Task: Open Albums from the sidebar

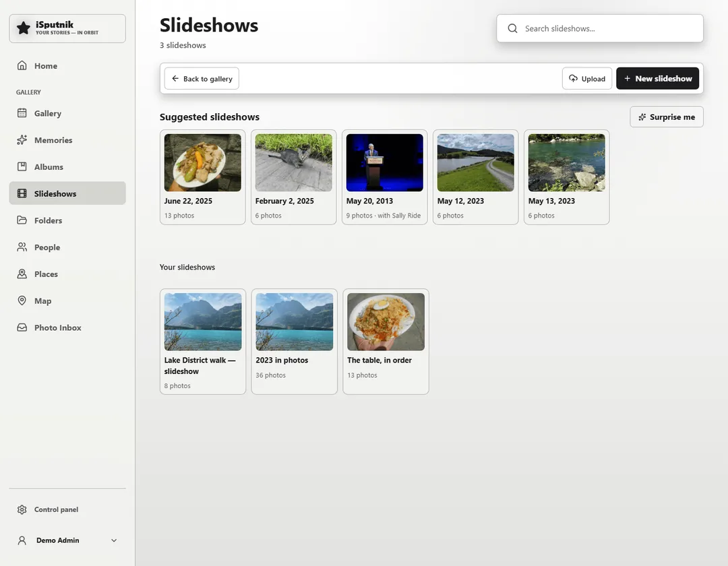Action: tap(67, 166)
